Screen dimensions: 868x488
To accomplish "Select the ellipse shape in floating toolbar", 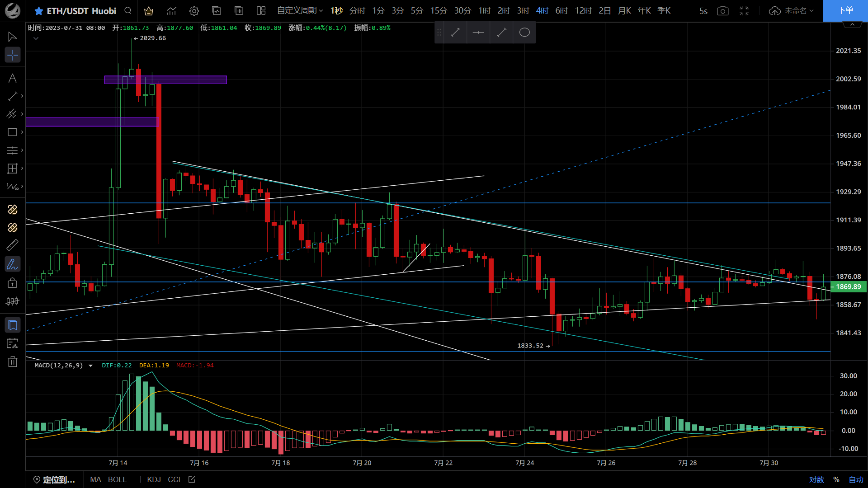I will point(524,33).
